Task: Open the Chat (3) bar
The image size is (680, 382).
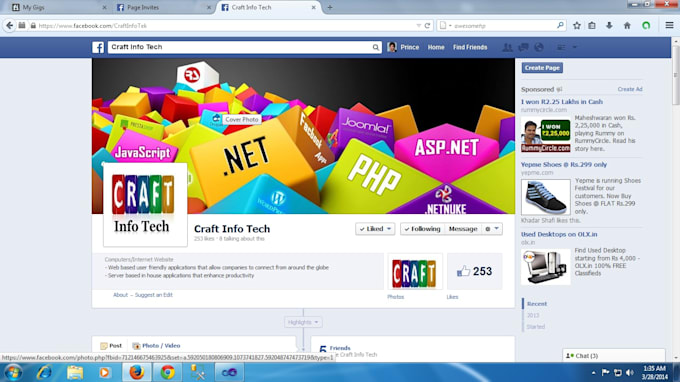Action: pyautogui.click(x=614, y=356)
